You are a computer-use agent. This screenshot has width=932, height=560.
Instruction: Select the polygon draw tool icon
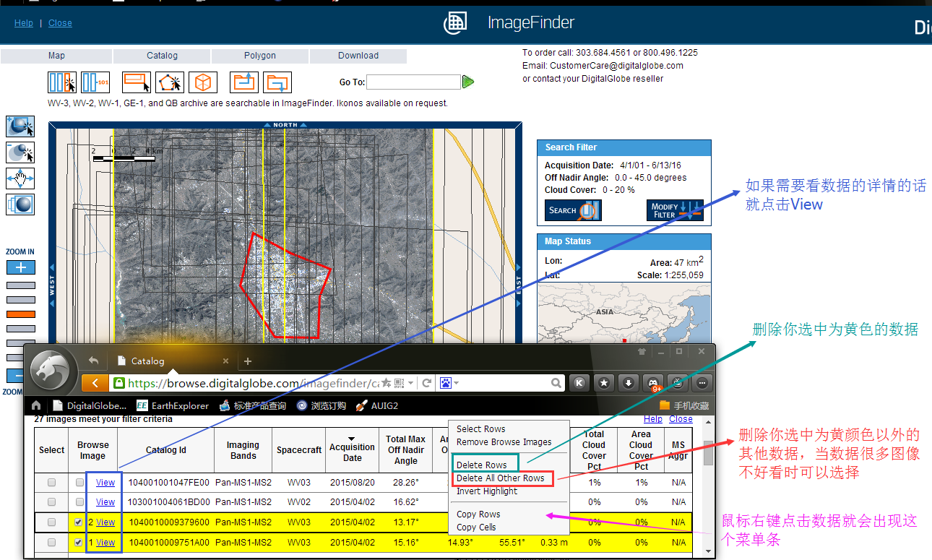pyautogui.click(x=170, y=82)
